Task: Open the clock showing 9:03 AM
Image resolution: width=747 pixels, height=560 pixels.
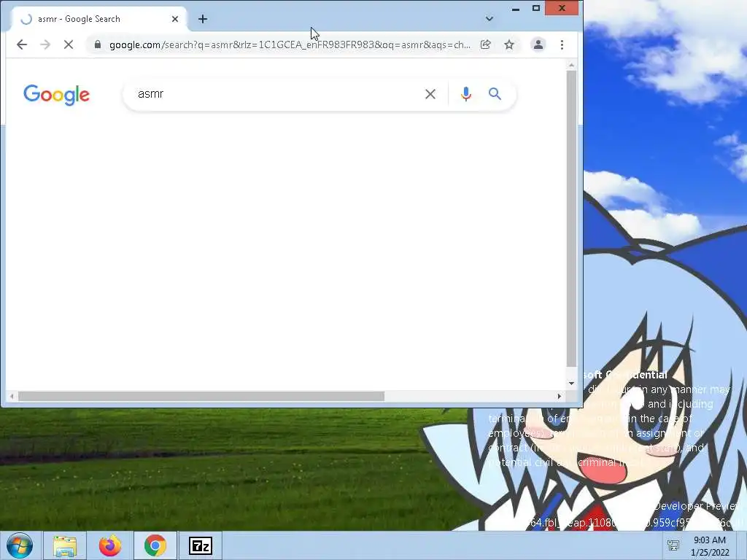Action: [x=710, y=545]
